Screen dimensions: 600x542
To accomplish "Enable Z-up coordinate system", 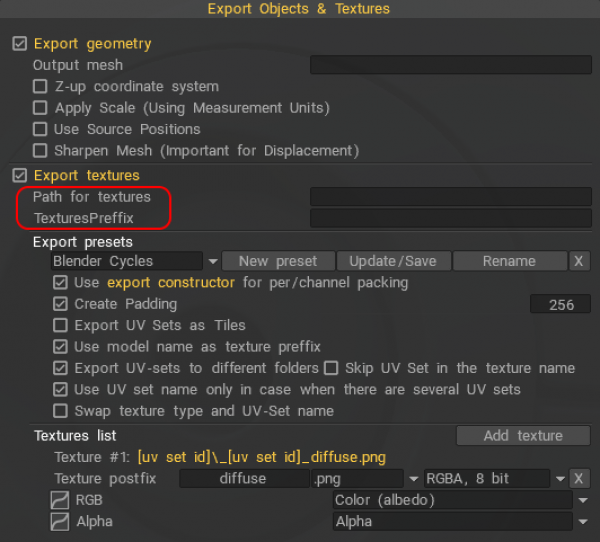I will click(x=40, y=87).
